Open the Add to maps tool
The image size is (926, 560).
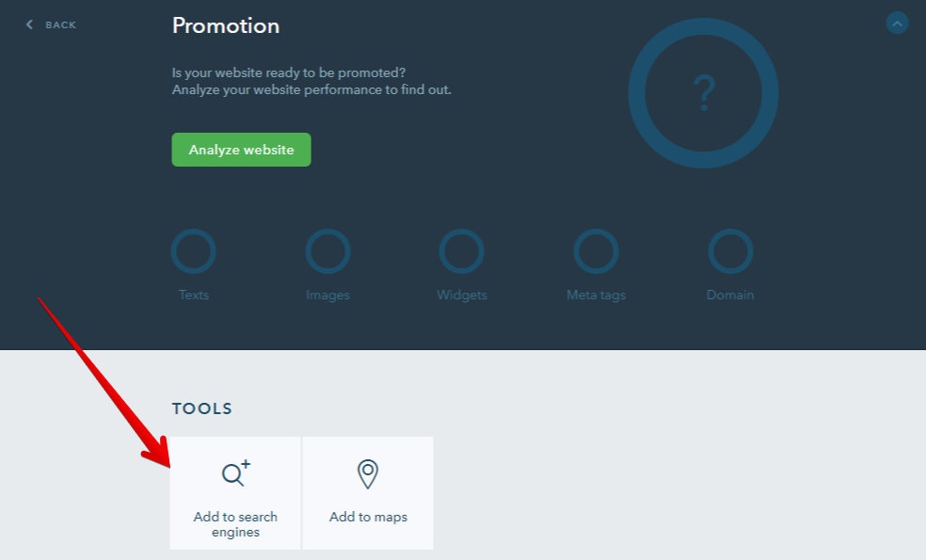(368, 493)
